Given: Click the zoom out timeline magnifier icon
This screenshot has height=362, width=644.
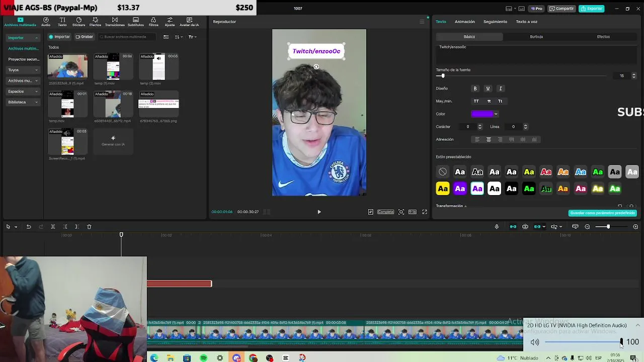Looking at the screenshot, I should pyautogui.click(x=587, y=227).
